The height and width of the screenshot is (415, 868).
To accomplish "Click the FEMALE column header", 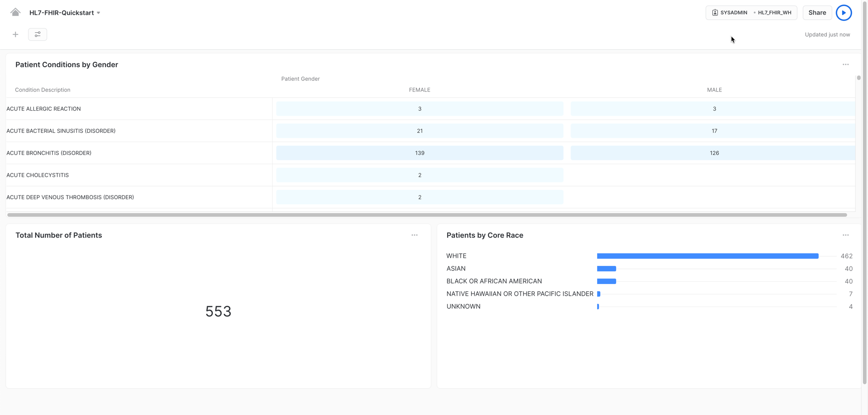I will [419, 90].
